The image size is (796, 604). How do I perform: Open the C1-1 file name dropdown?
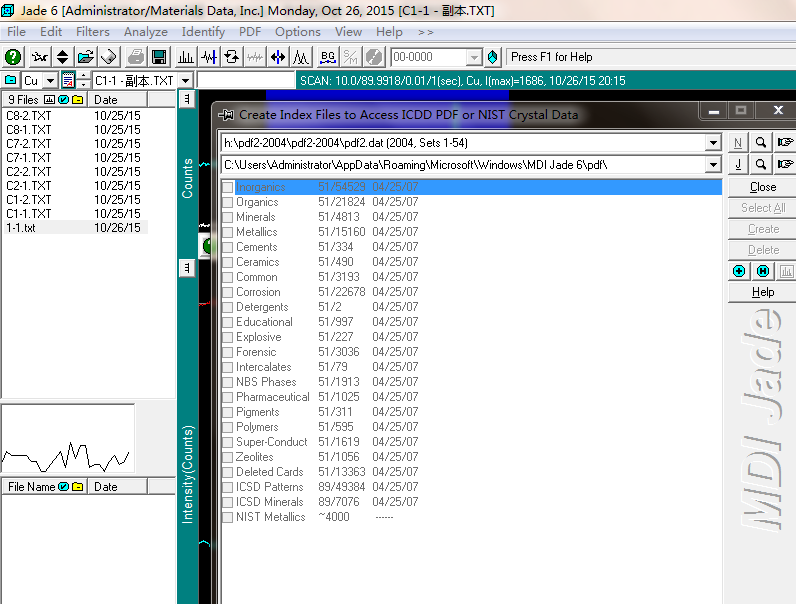point(186,80)
